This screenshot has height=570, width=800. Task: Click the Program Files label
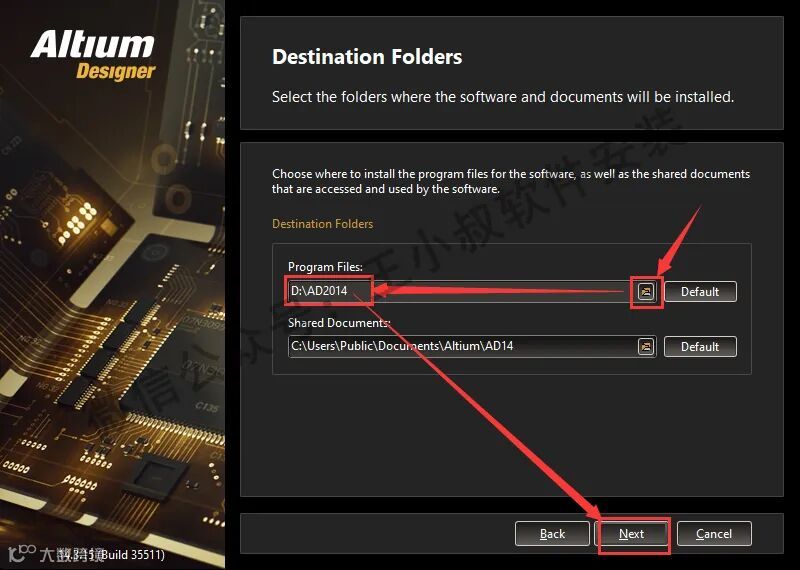tap(325, 267)
